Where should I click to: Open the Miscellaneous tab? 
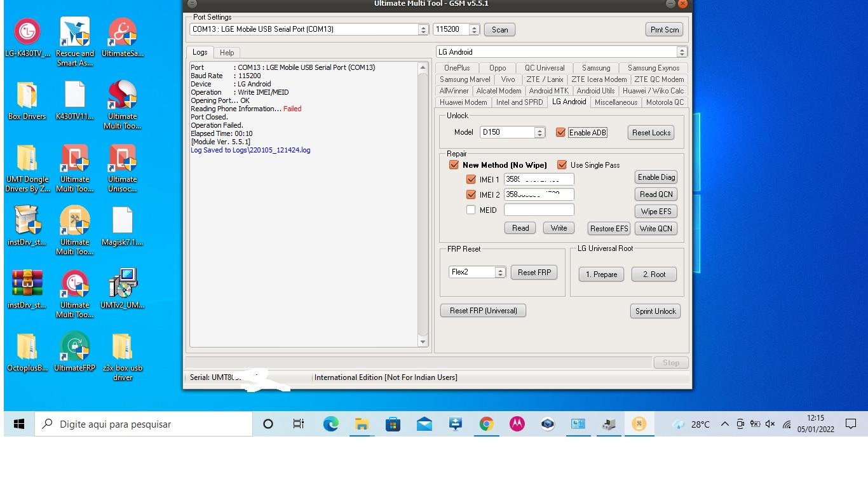coord(616,102)
